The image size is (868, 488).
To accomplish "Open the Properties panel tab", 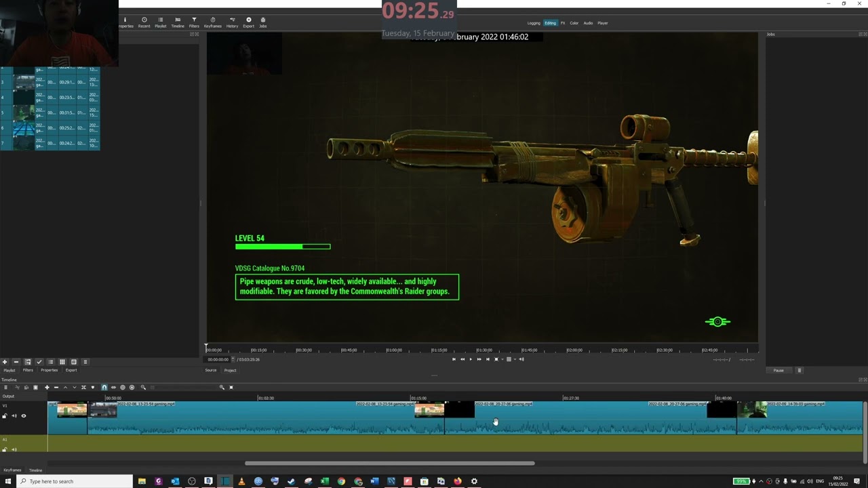I will 50,370.
